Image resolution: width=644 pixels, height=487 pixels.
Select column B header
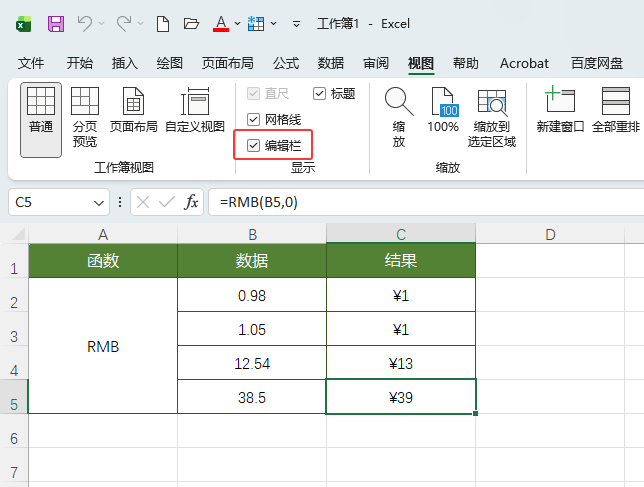click(x=252, y=234)
